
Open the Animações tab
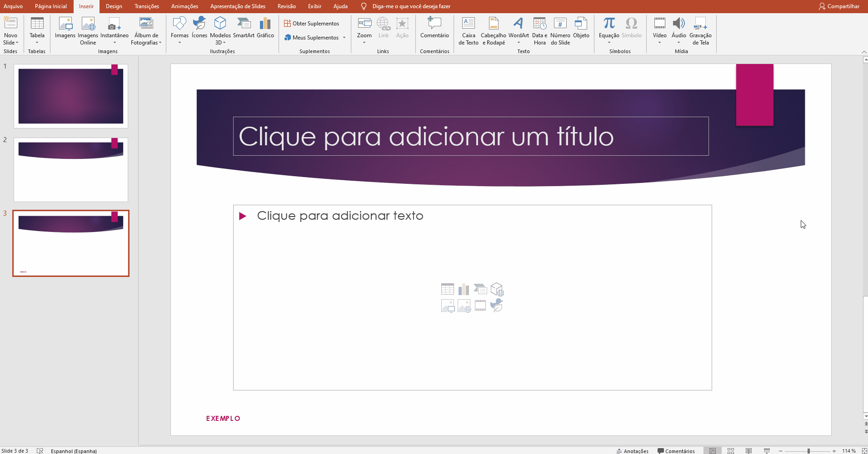[x=185, y=6]
